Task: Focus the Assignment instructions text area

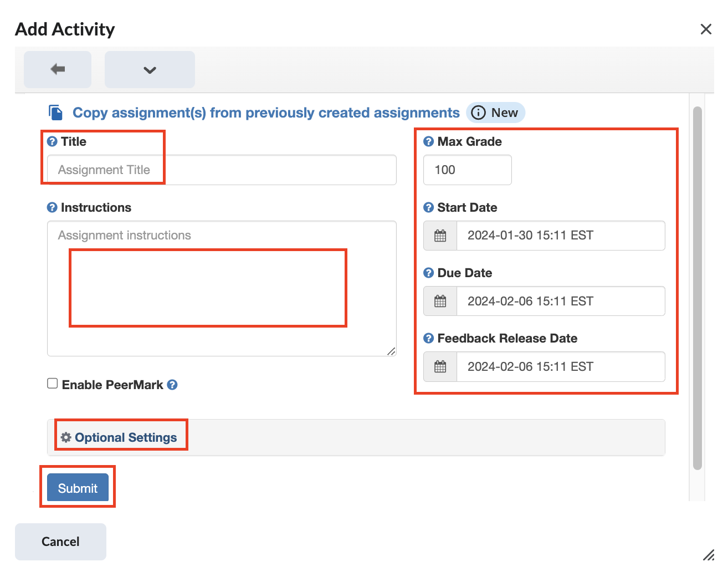Action: click(x=222, y=288)
